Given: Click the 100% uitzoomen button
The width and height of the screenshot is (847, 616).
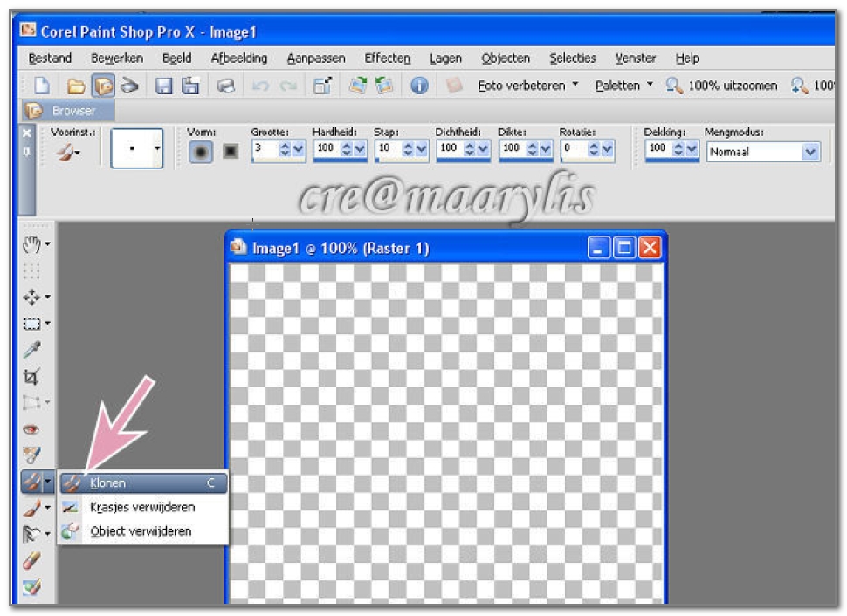Looking at the screenshot, I should pos(721,86).
